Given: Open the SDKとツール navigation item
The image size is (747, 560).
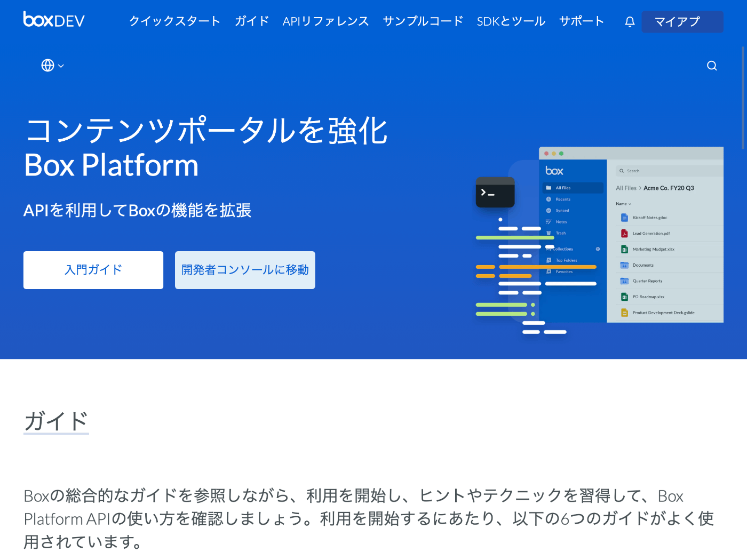Looking at the screenshot, I should [511, 21].
